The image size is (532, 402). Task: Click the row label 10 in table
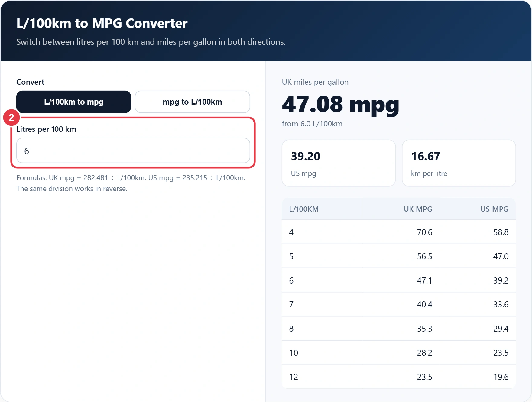(x=294, y=353)
